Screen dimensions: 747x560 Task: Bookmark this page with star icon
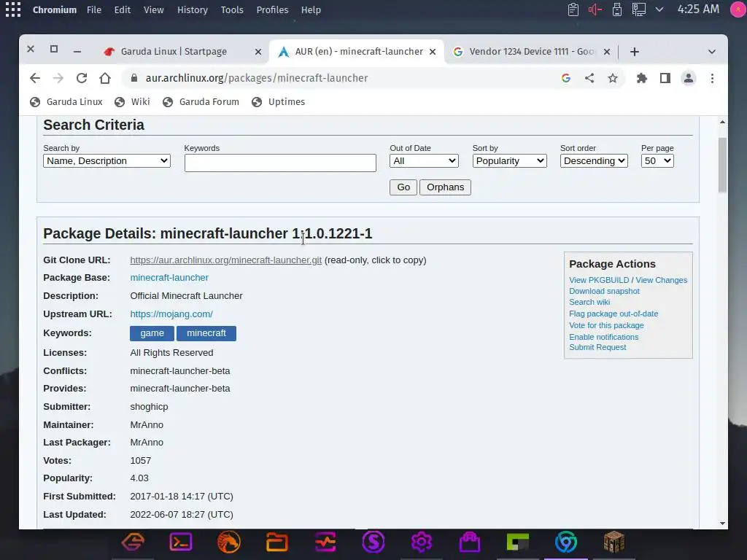(613, 78)
